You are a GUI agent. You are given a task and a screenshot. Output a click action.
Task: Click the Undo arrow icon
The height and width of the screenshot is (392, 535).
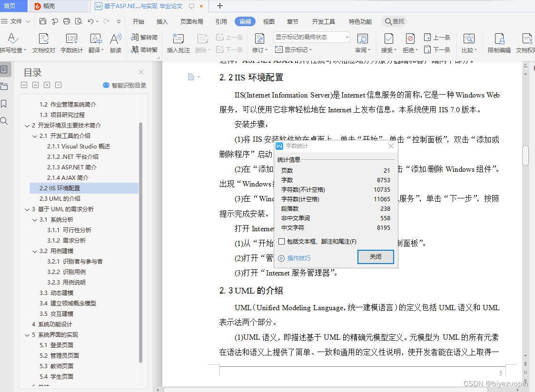90,21
